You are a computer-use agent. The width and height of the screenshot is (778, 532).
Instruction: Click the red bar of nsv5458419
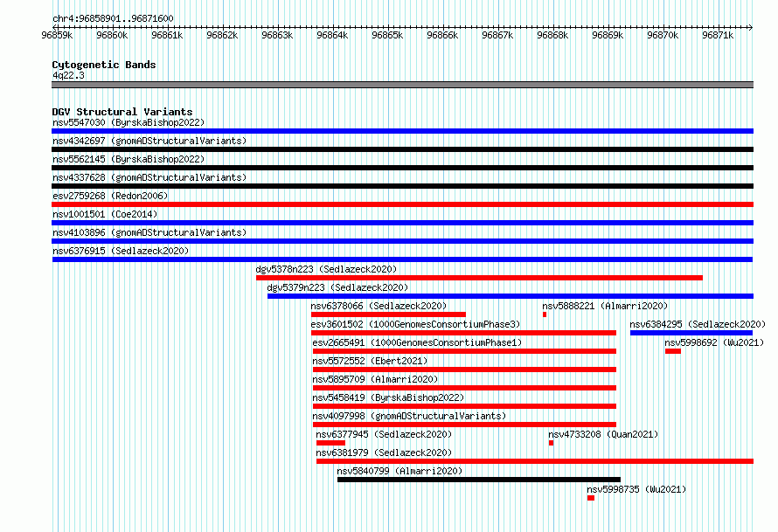click(x=464, y=406)
